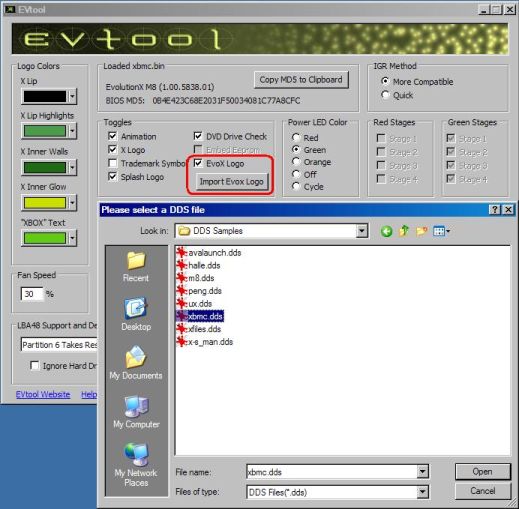Go to Desktop shortcut in places bar
Image resolution: width=519 pixels, height=509 pixels.
pos(136,314)
